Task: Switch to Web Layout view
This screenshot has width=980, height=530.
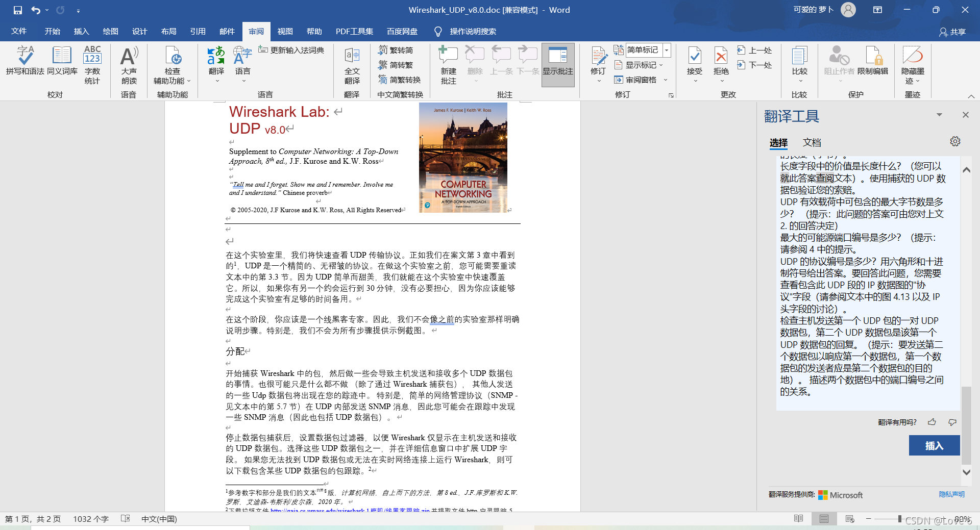Action: 850,519
